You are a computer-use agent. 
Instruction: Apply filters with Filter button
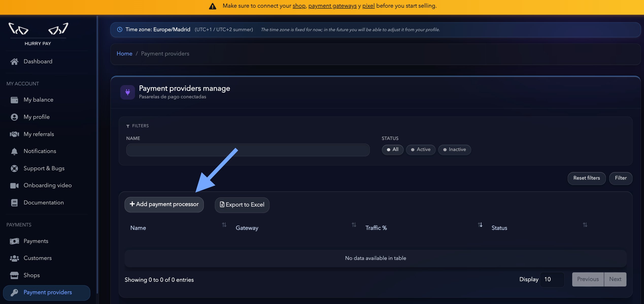point(621,178)
